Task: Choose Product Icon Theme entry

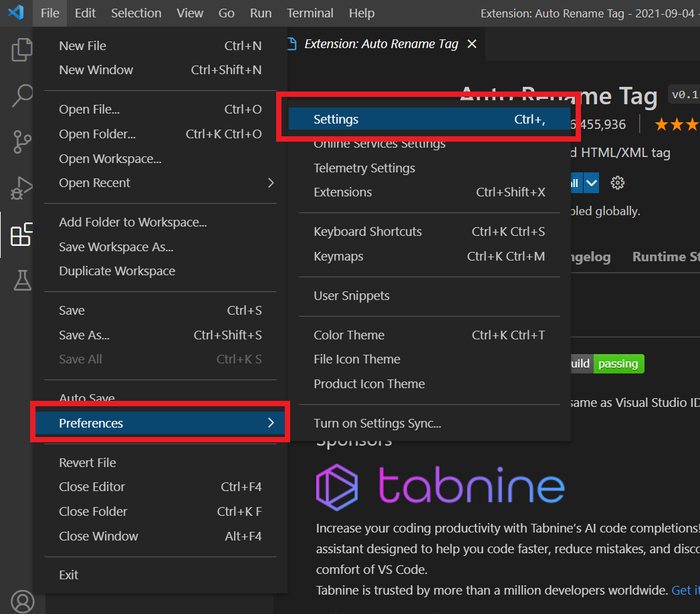Action: pos(429,384)
